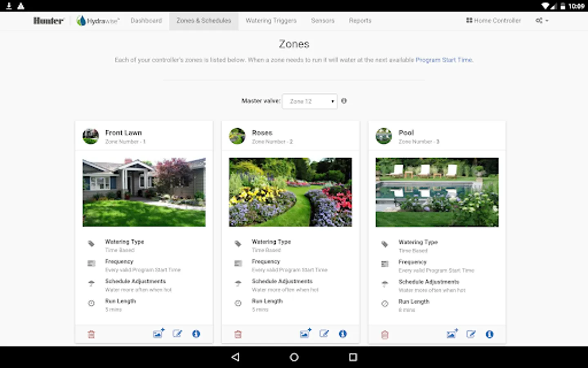Screen dimensions: 588x368
Task: Go to the Dashboard tab
Action: [146, 20]
